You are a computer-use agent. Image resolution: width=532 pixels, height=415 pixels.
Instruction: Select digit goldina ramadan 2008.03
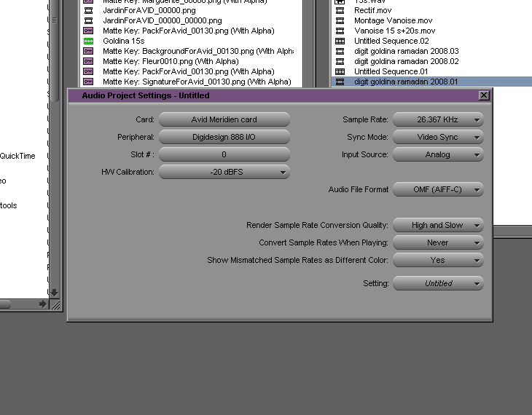click(x=407, y=51)
